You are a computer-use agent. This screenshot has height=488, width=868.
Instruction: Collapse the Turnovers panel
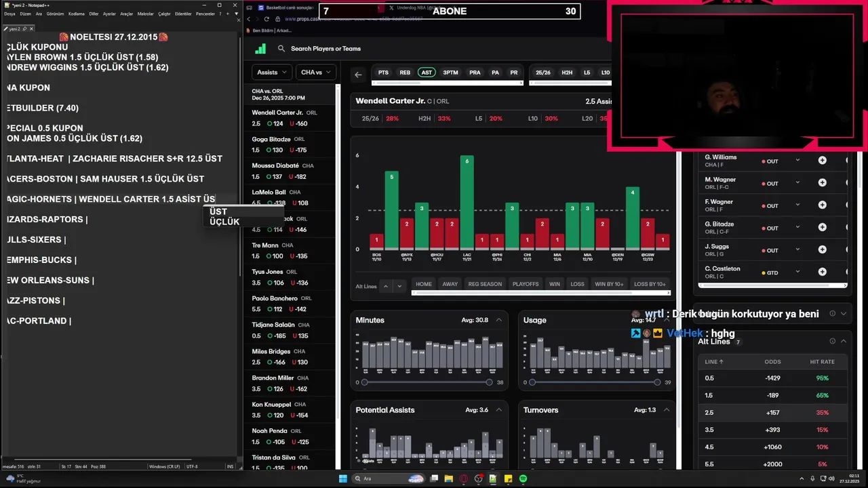tap(667, 410)
